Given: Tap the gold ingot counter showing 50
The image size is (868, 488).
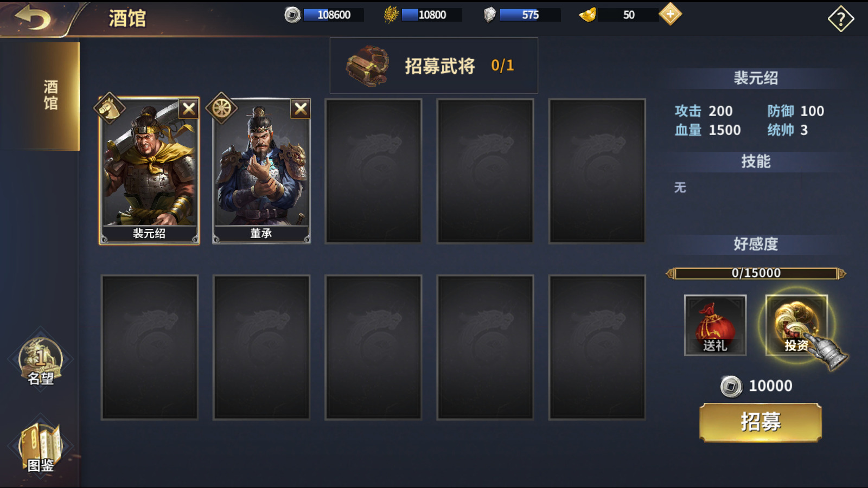Looking at the screenshot, I should 618,15.
